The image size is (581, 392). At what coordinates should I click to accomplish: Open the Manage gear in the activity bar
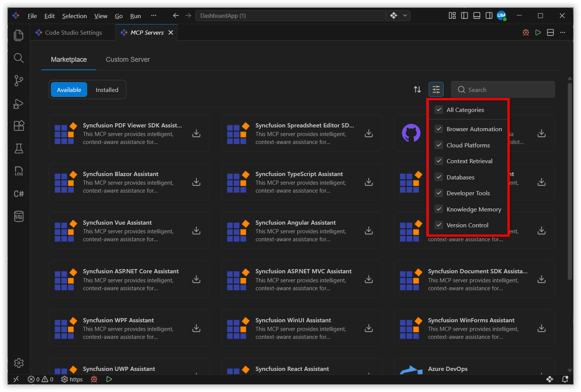coord(18,363)
